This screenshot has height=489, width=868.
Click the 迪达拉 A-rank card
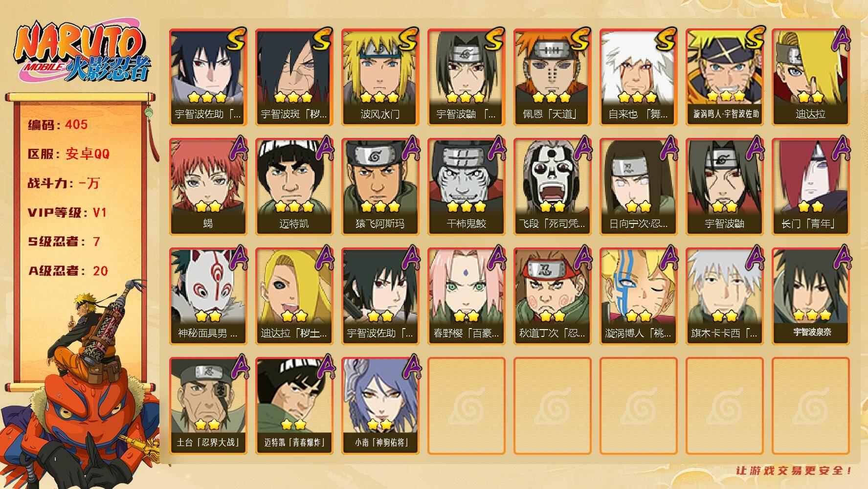[x=810, y=77]
